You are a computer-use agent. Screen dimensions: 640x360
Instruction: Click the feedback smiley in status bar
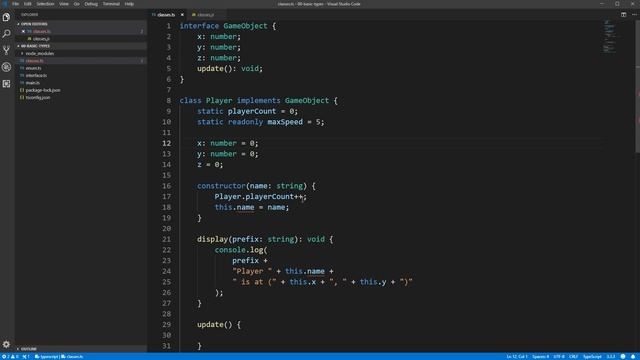[x=623, y=356]
